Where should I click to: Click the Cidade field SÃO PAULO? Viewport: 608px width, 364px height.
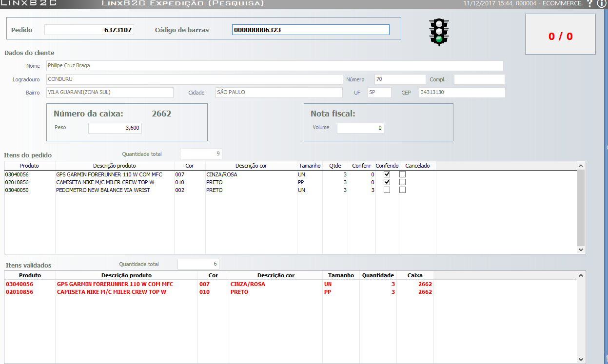[x=279, y=93]
